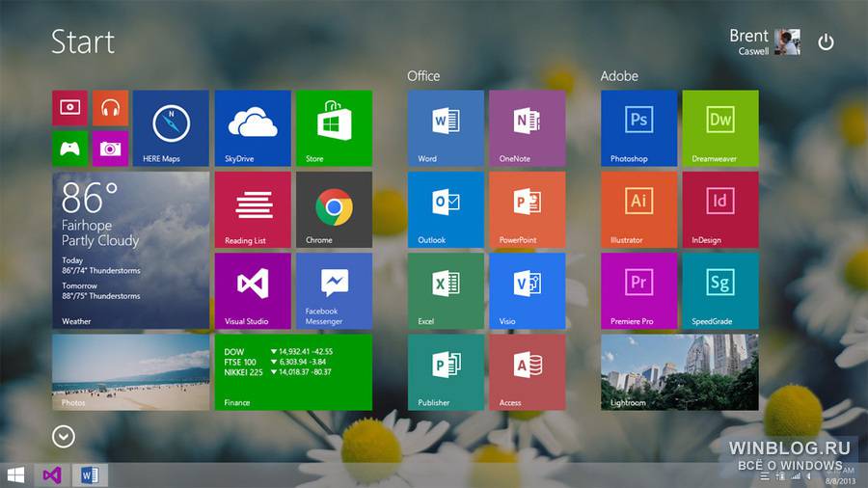
Task: Switch to Word on taskbar
Action: pos(90,475)
